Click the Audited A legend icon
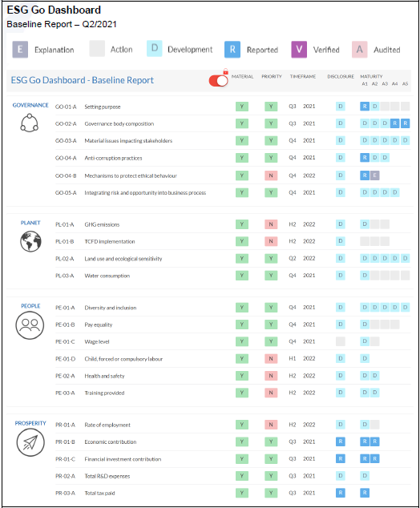The width and height of the screenshot is (420, 508). click(359, 50)
